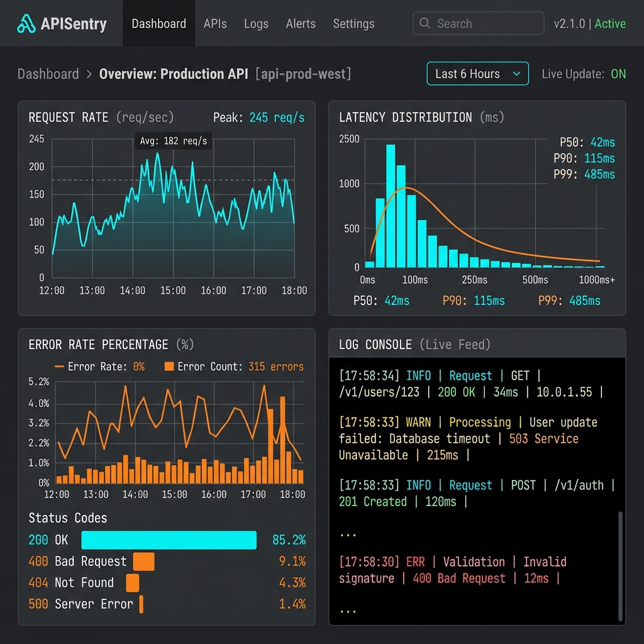The width and height of the screenshot is (644, 644).
Task: Select the 17:58:34 INFO GET log entry
Action: click(x=472, y=384)
